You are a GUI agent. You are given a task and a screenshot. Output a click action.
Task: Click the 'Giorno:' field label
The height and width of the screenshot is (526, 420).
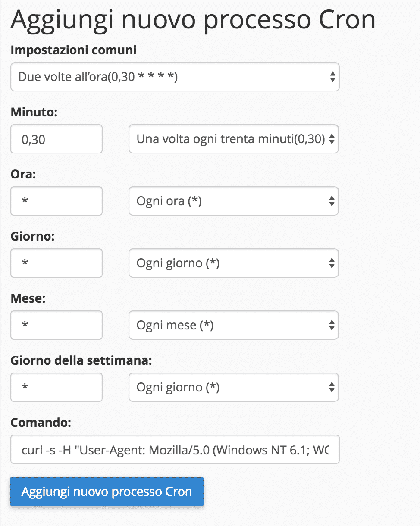click(32, 237)
